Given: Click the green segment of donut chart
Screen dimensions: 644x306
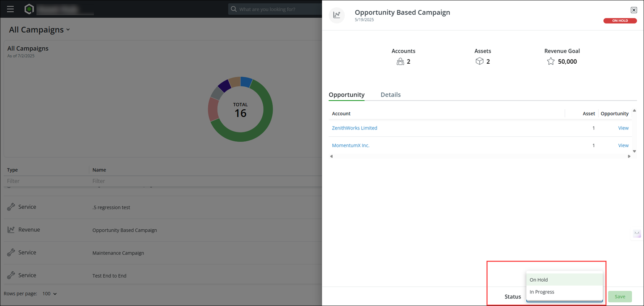Looking at the screenshot, I should 260,119.
